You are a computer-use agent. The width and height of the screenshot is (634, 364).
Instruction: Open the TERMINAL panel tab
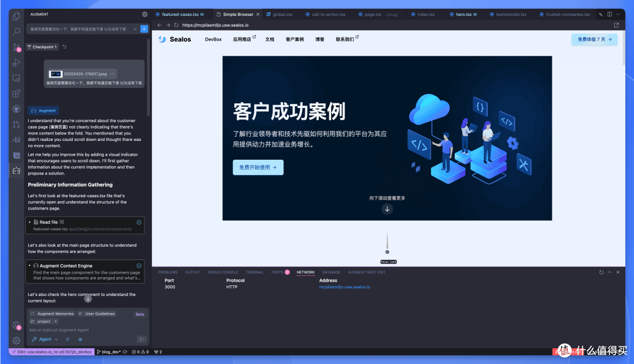254,272
